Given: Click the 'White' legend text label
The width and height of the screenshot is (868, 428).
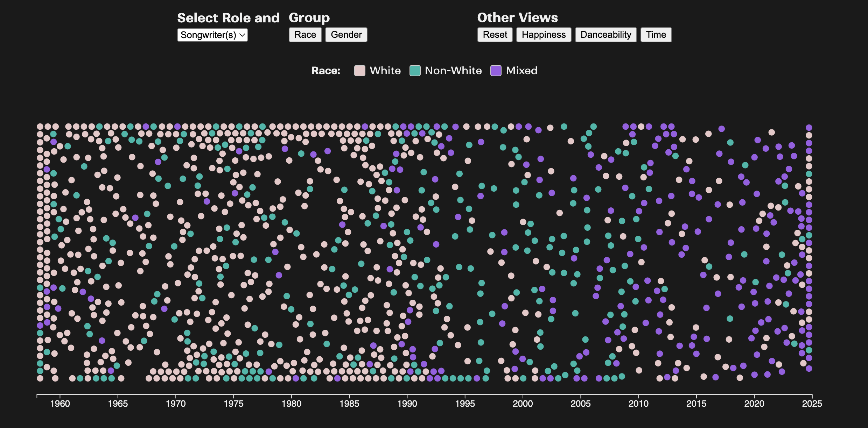Looking at the screenshot, I should (385, 71).
